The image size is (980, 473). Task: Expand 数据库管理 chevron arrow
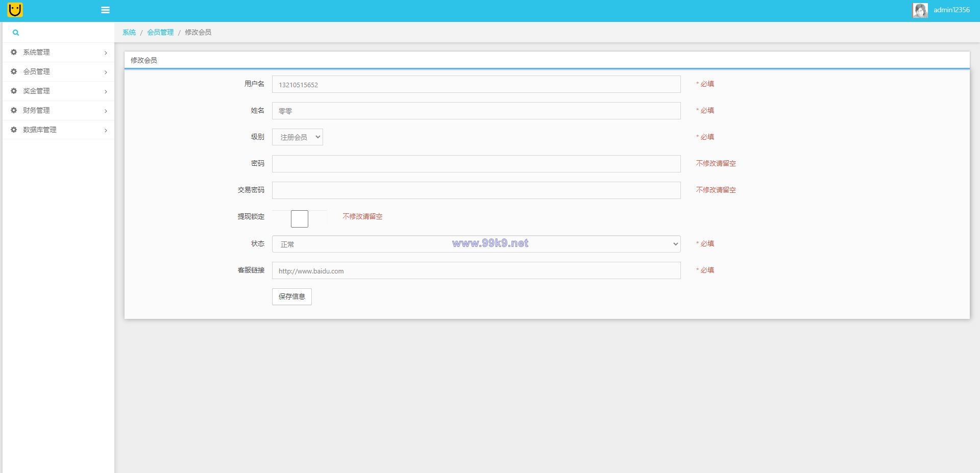pos(106,131)
